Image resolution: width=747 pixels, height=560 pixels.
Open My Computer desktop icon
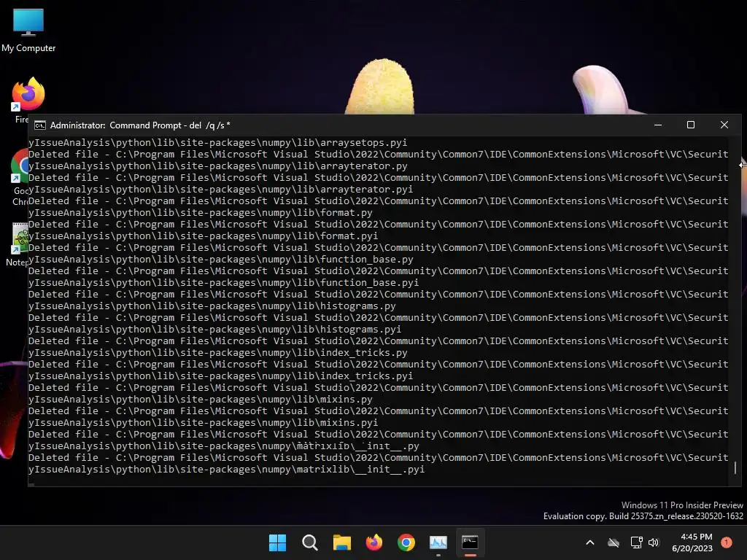(x=28, y=31)
